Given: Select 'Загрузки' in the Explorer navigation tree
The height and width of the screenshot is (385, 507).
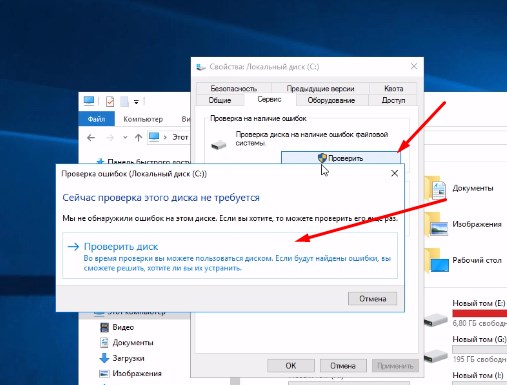Looking at the screenshot, I should (128, 358).
